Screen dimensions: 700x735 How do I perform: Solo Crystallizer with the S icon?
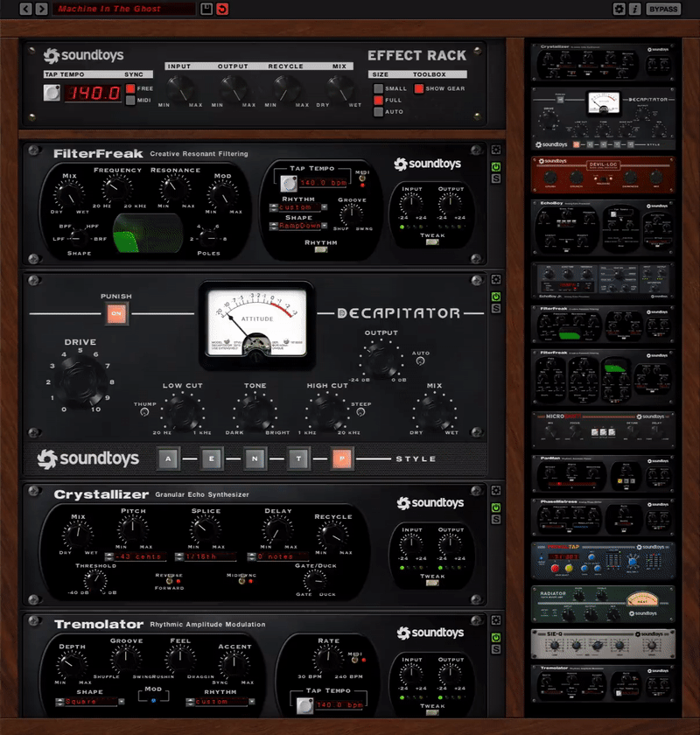[495, 520]
